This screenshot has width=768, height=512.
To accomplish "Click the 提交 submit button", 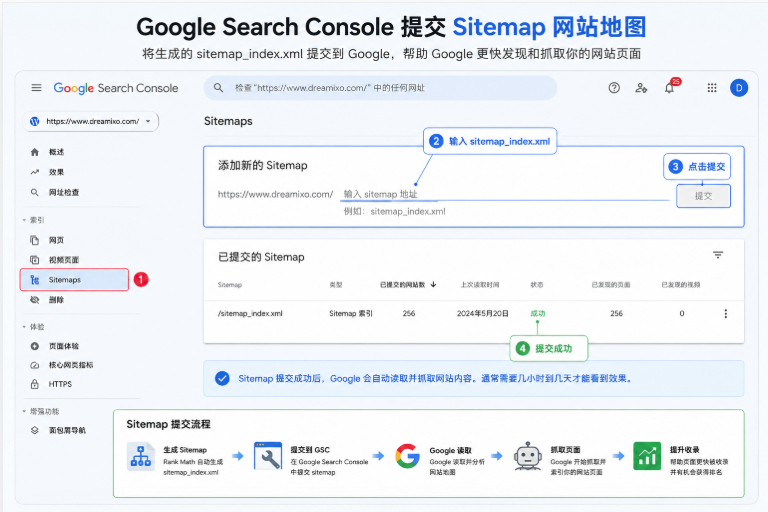I will [703, 196].
